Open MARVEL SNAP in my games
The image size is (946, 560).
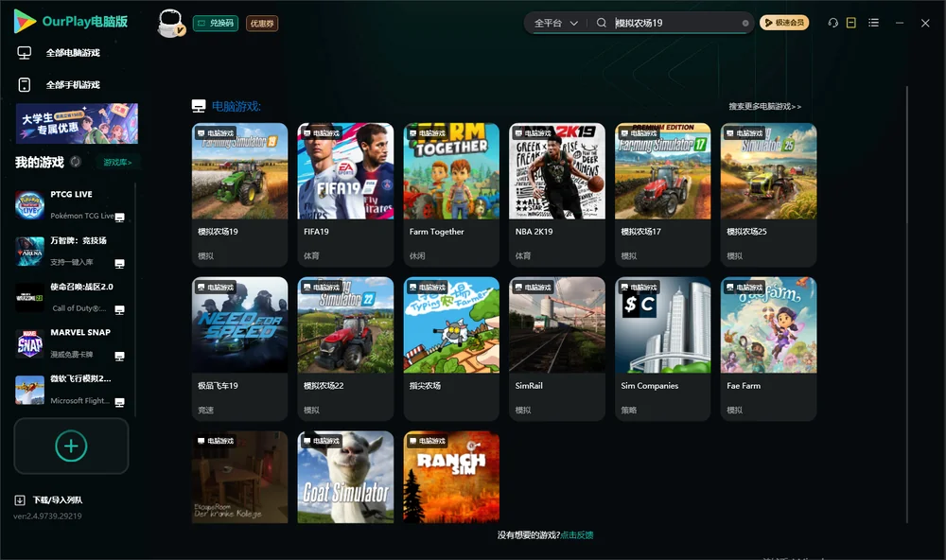71,343
